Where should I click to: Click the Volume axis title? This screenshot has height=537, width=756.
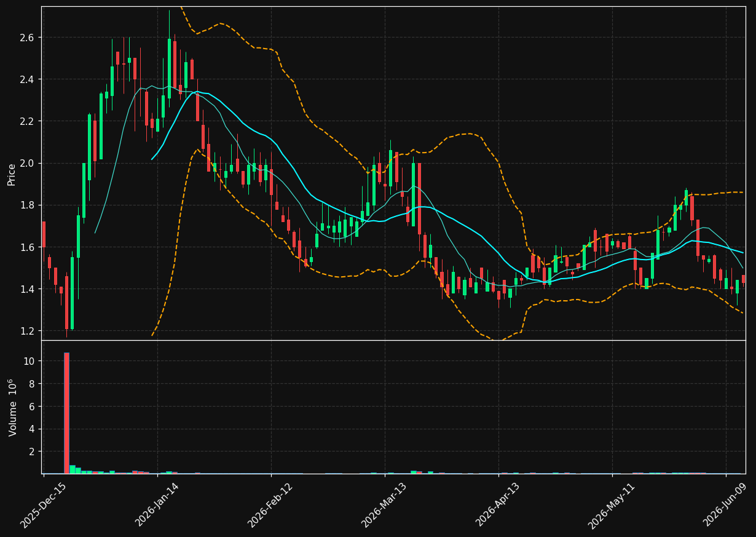(12, 407)
